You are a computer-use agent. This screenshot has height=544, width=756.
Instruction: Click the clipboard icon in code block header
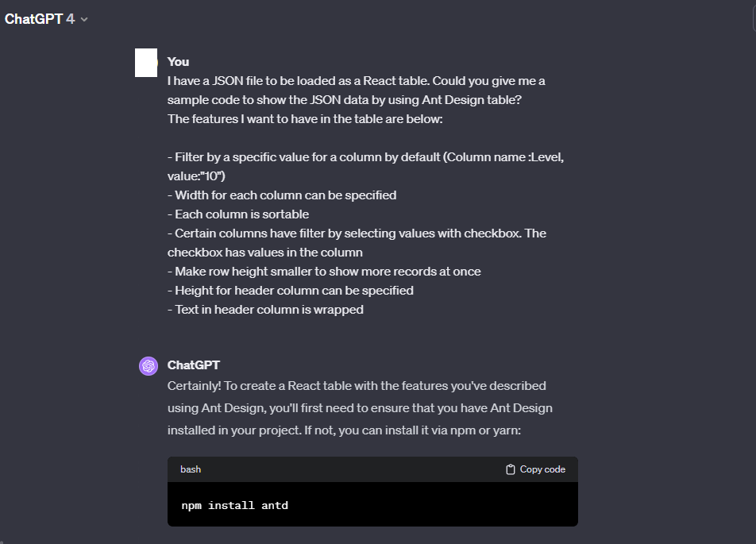pos(510,469)
